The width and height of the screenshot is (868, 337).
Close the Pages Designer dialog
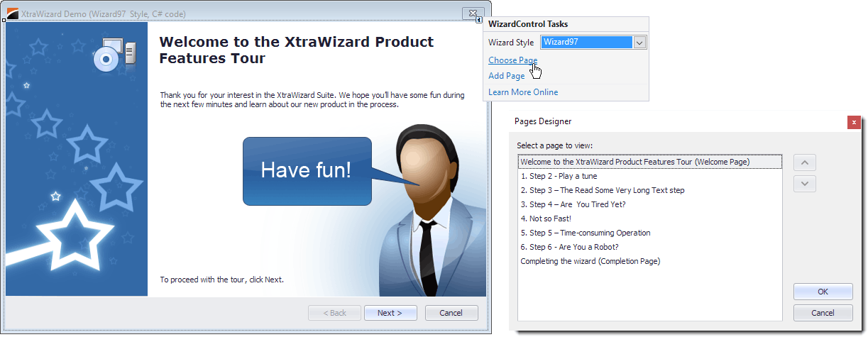pos(854,122)
